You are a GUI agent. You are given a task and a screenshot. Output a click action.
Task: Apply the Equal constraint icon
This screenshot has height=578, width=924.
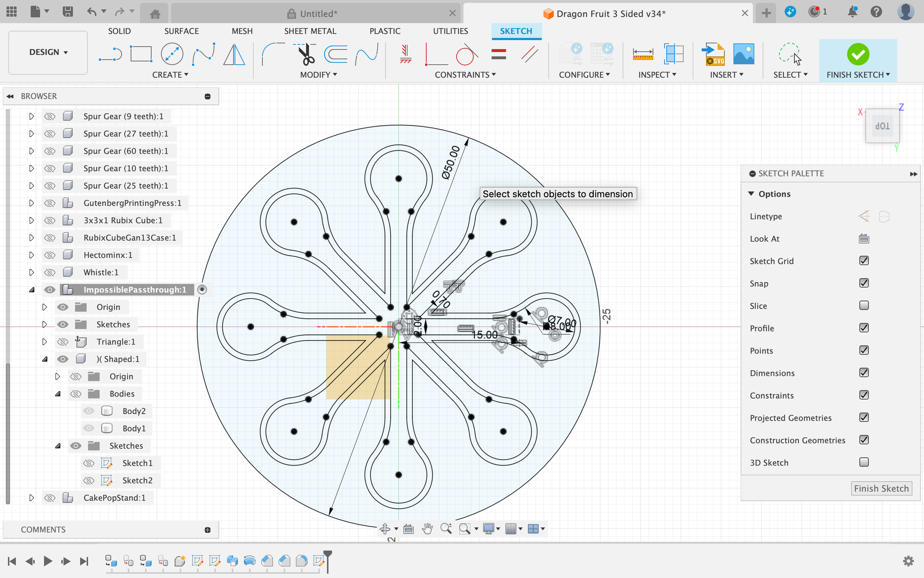point(499,54)
